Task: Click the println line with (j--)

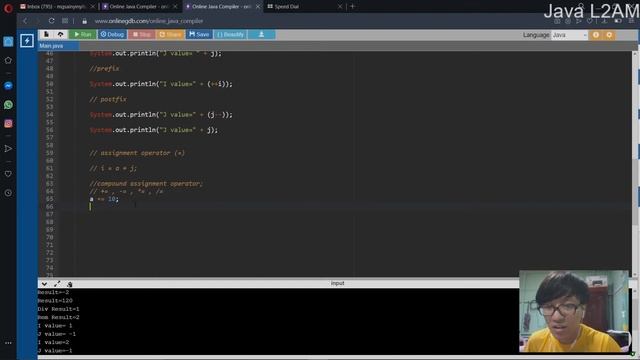Action: point(161,115)
